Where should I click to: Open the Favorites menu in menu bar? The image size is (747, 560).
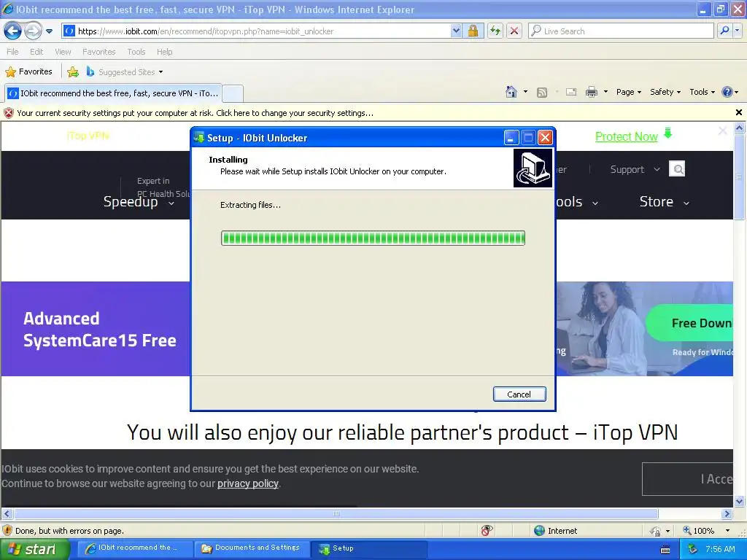coord(98,52)
